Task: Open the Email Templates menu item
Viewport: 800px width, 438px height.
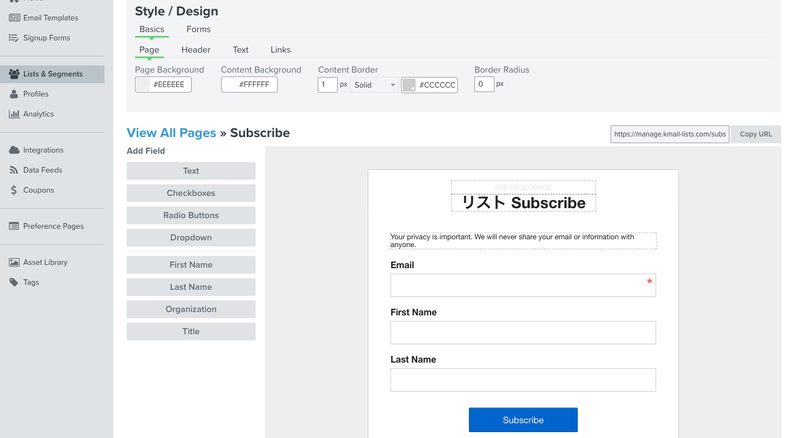Action: coord(52,18)
